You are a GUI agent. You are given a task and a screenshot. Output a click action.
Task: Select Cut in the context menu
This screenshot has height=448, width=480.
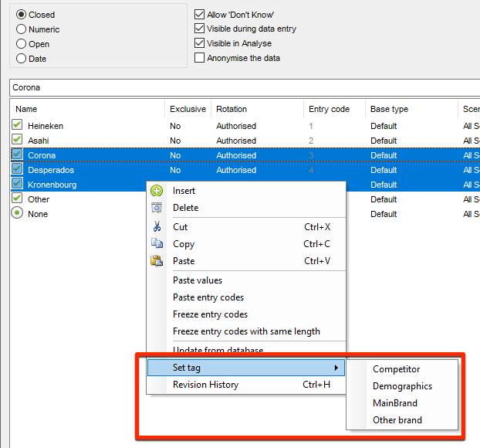click(x=246, y=227)
